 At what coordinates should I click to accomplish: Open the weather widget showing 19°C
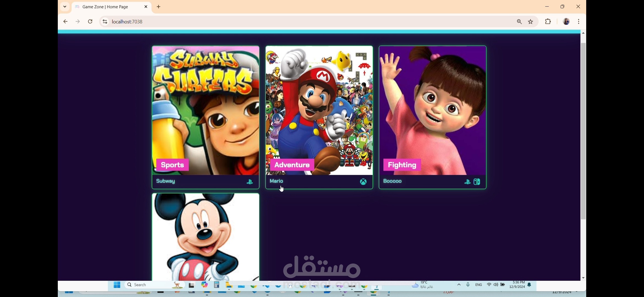(422, 285)
